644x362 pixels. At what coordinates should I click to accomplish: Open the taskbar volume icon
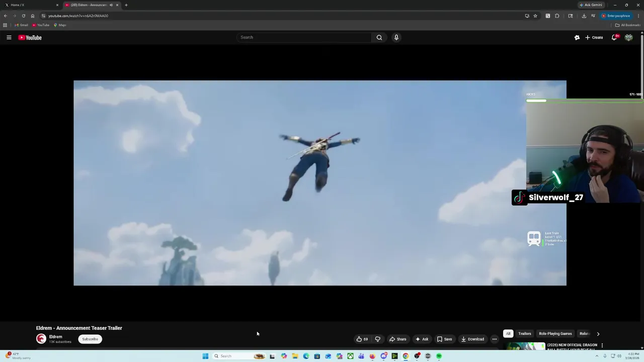pyautogui.click(x=619, y=356)
